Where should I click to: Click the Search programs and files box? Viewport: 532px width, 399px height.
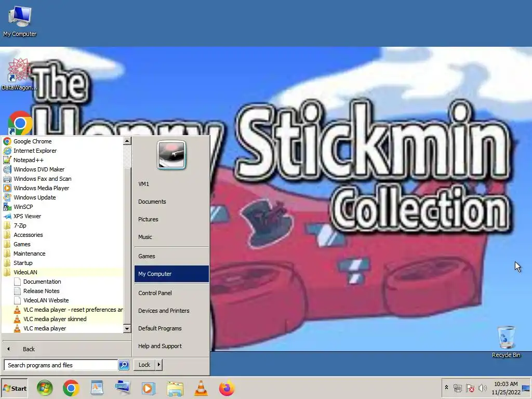[61, 365]
